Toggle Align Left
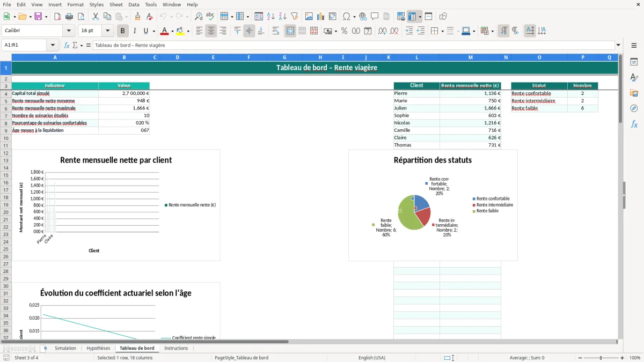The image size is (644, 362). click(x=199, y=31)
